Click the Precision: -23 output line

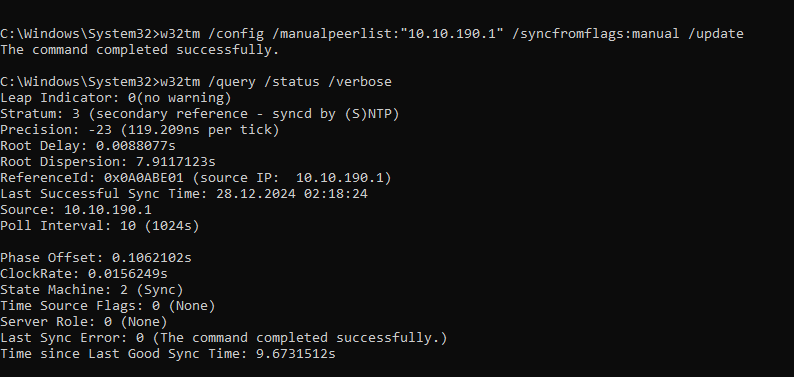(139, 130)
